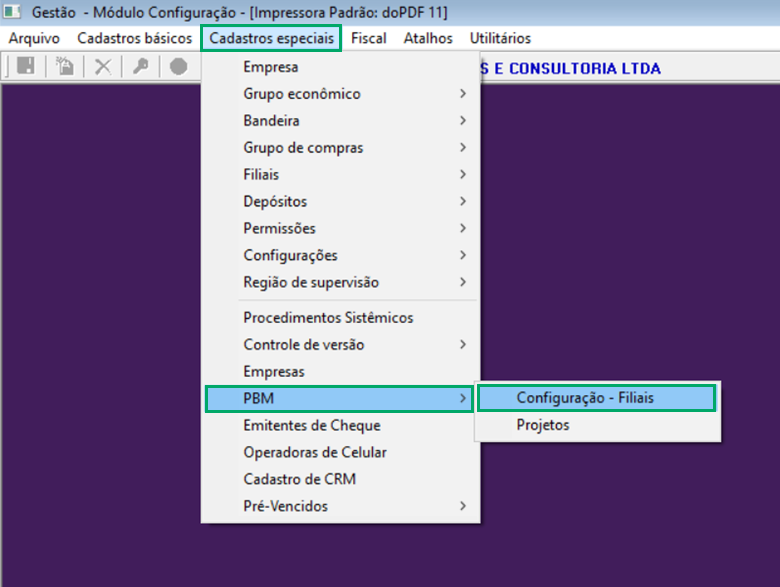Click the round stop toolbar icon
The image size is (780, 587).
click(179, 66)
